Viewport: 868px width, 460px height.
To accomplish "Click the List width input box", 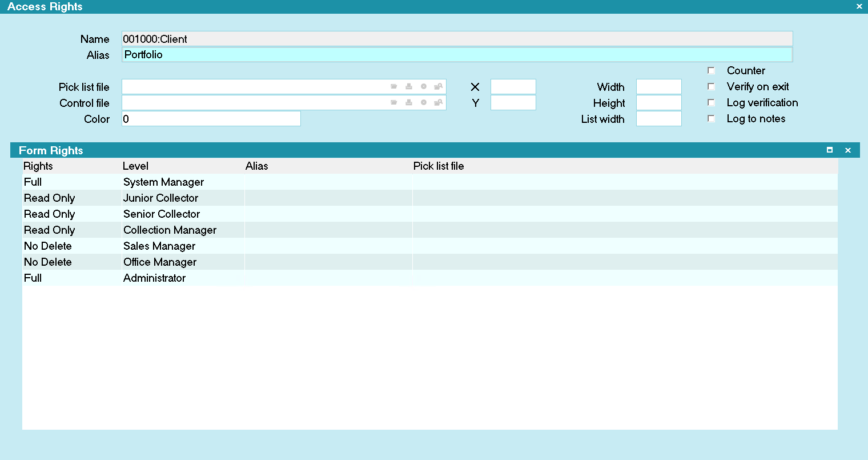I will pos(658,119).
